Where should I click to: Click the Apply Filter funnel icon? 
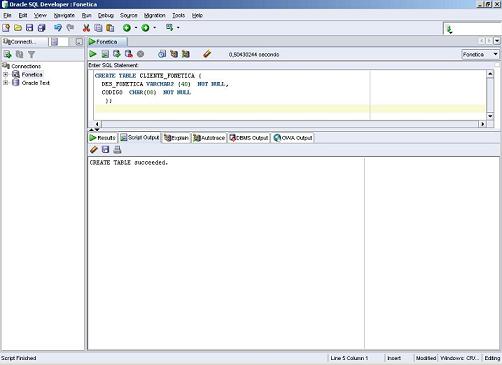pos(31,54)
